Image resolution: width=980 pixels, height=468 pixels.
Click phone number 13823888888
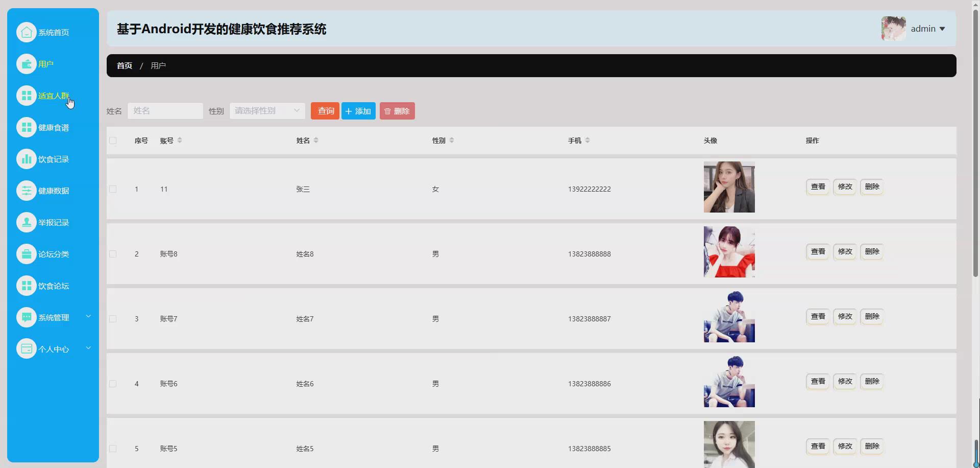click(x=590, y=254)
